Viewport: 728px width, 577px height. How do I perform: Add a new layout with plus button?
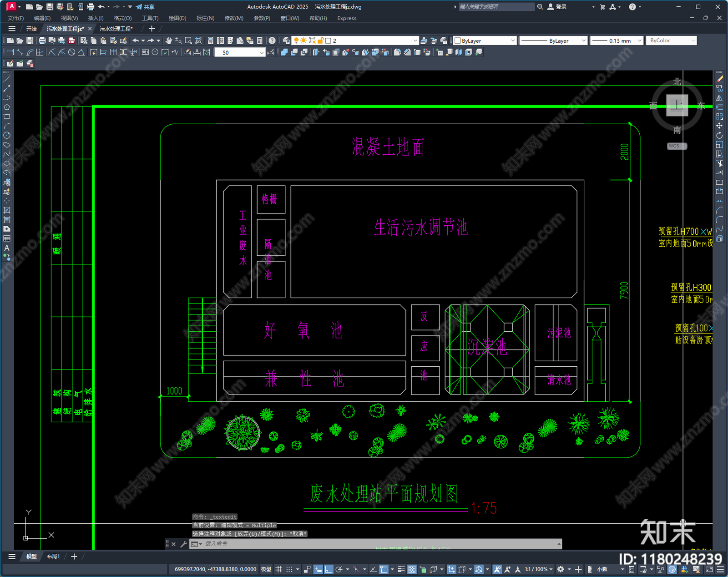tap(74, 556)
